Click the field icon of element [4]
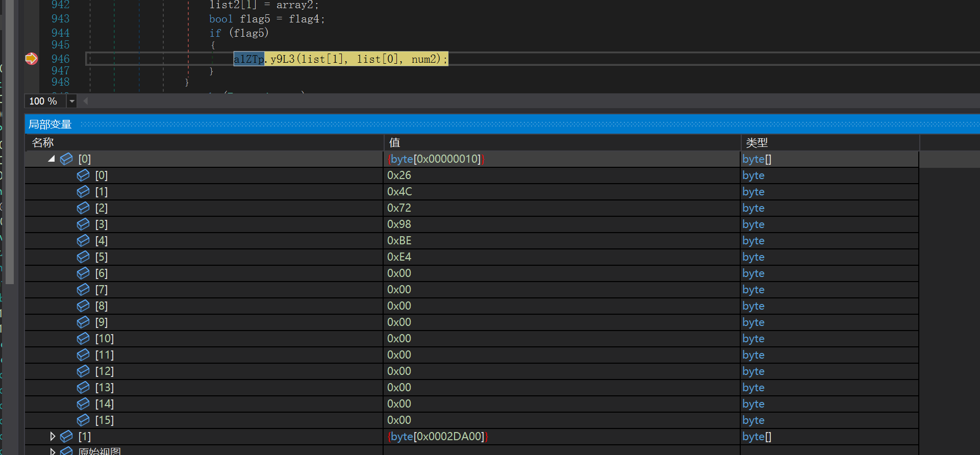 pyautogui.click(x=83, y=240)
